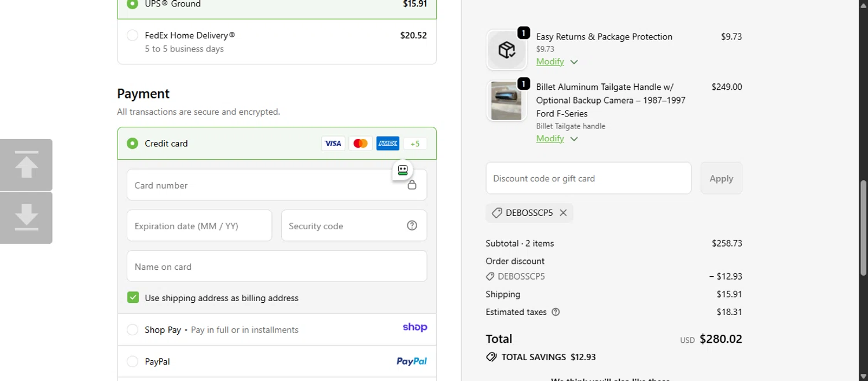Click the $249.00 tailgate handle price
Image resolution: width=868 pixels, height=381 pixels.
[727, 87]
